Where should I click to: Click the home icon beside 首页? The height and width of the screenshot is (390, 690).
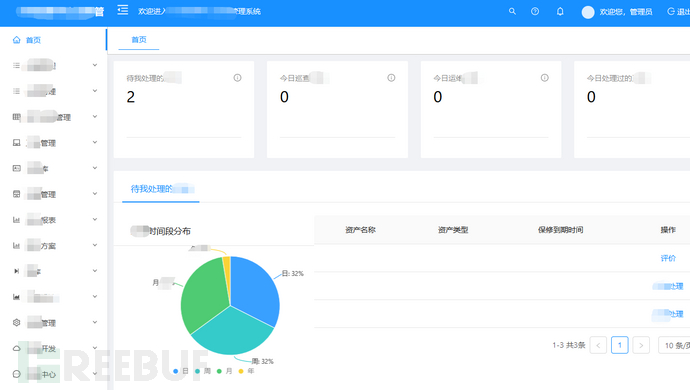[17, 40]
